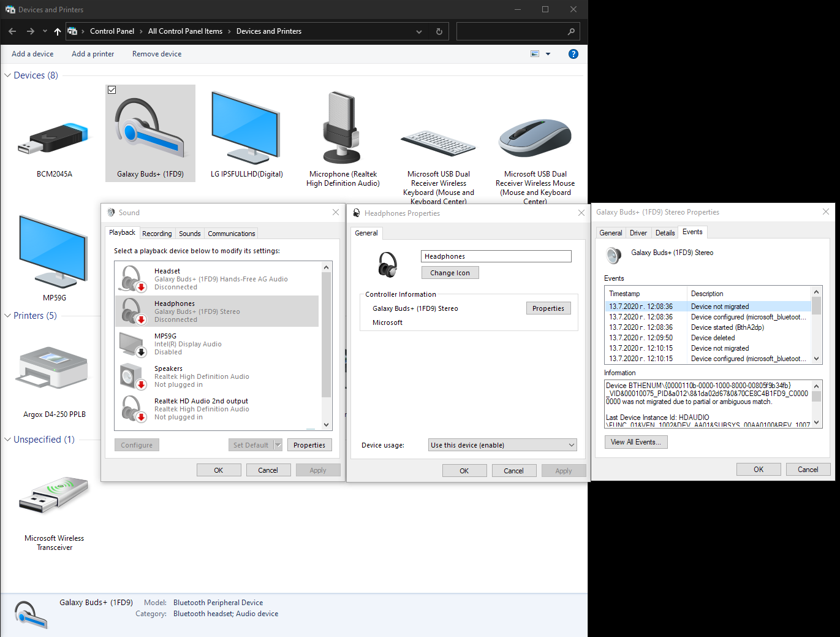840x637 pixels.
Task: Click the search magnifier icon
Action: click(571, 31)
